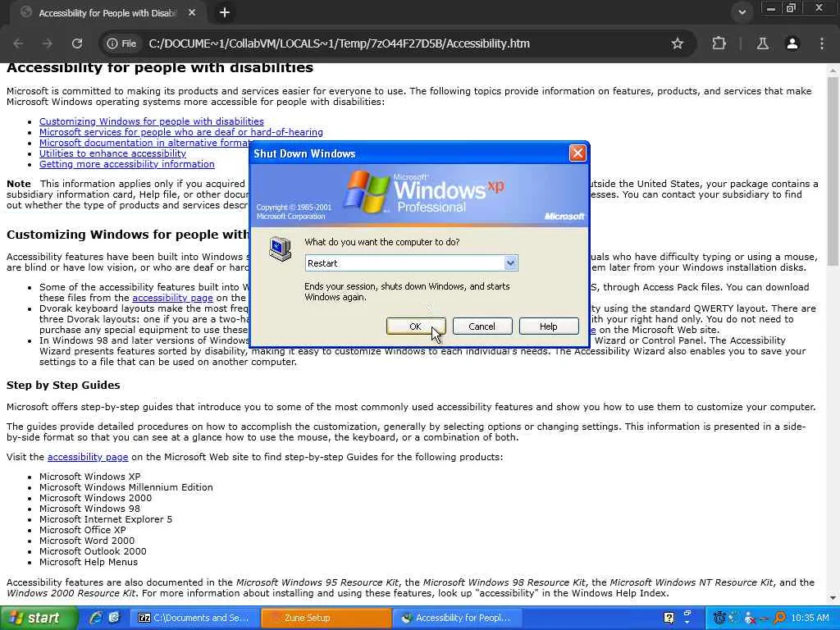Open accessibility page link in Access Pack bullet
Screen dimensions: 840x630
(x=172, y=298)
